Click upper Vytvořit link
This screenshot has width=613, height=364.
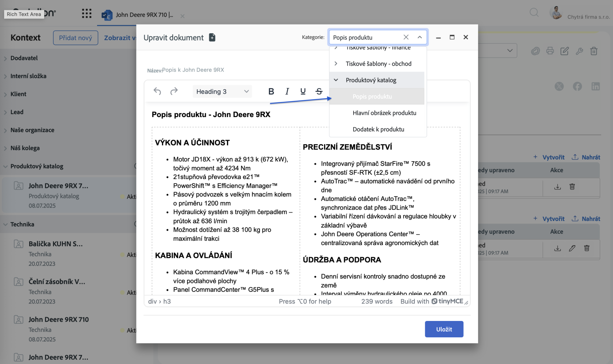pyautogui.click(x=549, y=157)
